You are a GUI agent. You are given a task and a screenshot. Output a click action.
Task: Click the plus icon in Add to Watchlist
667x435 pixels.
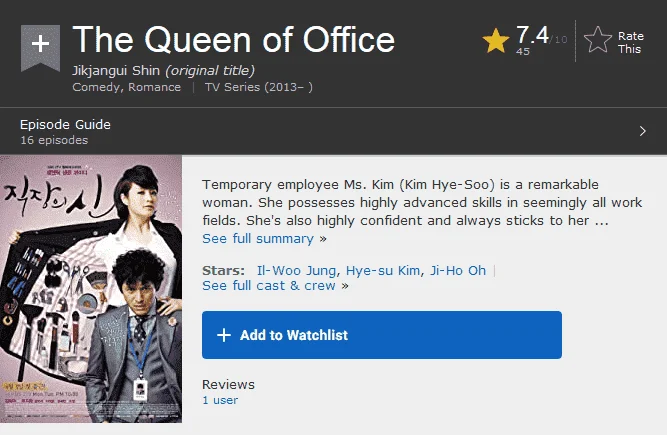[224, 335]
